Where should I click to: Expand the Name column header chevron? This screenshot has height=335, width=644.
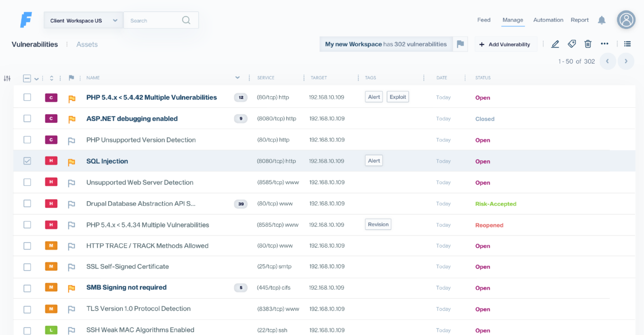pos(237,78)
